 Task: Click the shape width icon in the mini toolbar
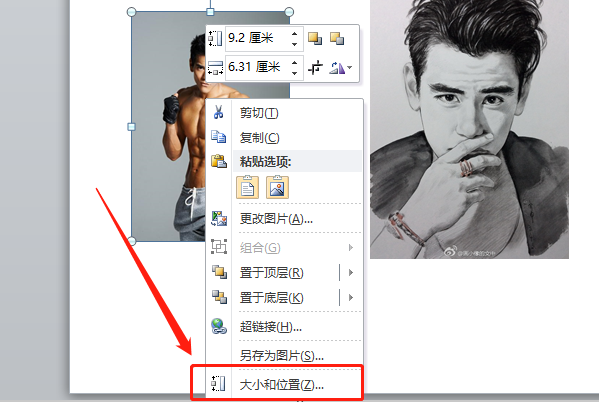coord(215,67)
